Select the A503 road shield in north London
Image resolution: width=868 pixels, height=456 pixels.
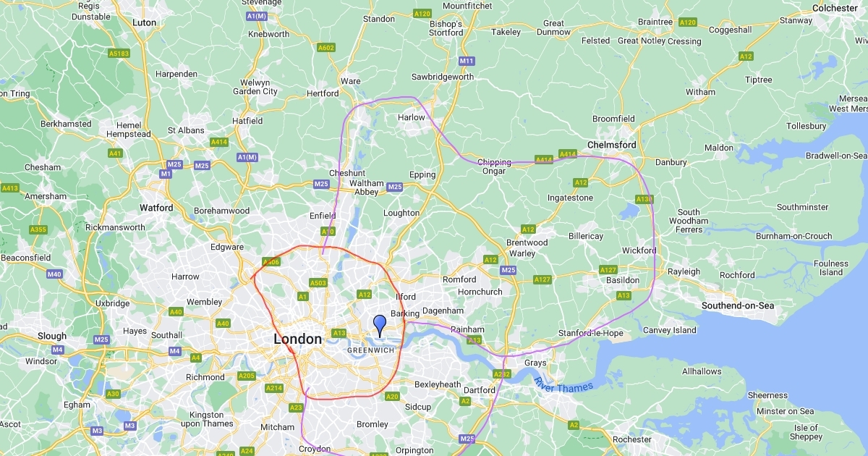coord(318,283)
